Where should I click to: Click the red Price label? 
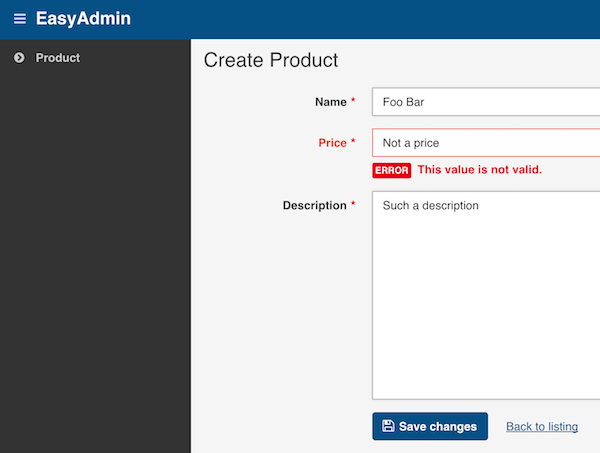[333, 143]
